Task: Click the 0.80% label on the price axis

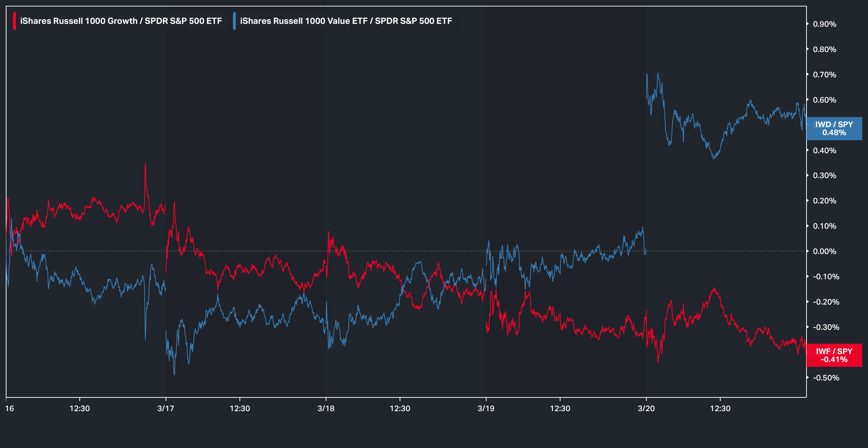Action: tap(824, 49)
